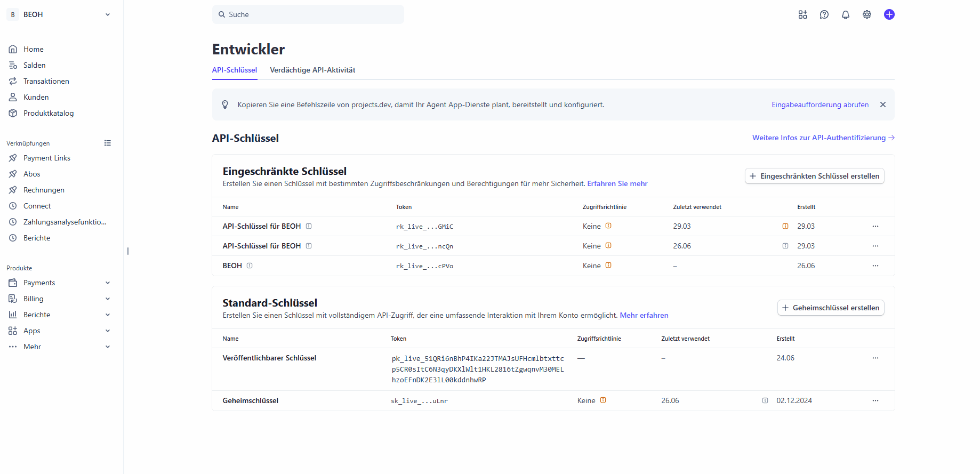This screenshot has height=474, width=980.
Task: Click the rk_live_...cPVo token
Action: 424,266
